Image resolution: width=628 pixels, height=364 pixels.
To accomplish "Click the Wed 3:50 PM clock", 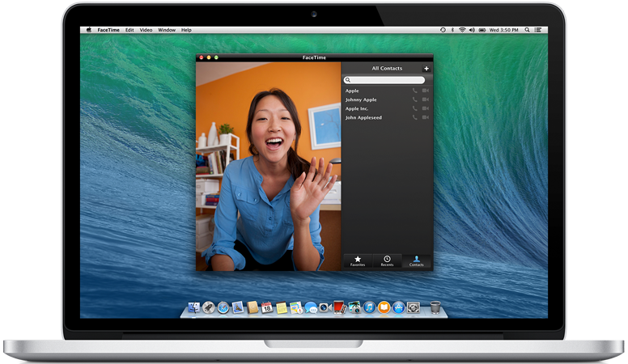I will pos(504,30).
